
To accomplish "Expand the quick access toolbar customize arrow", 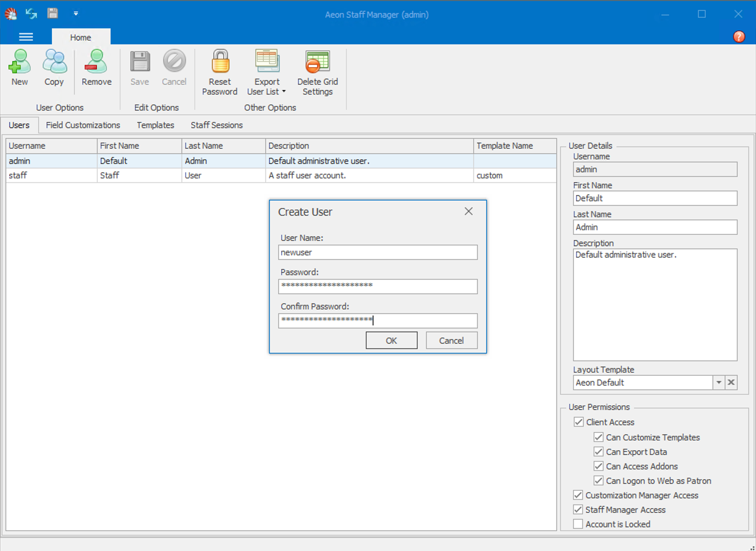I will point(76,13).
